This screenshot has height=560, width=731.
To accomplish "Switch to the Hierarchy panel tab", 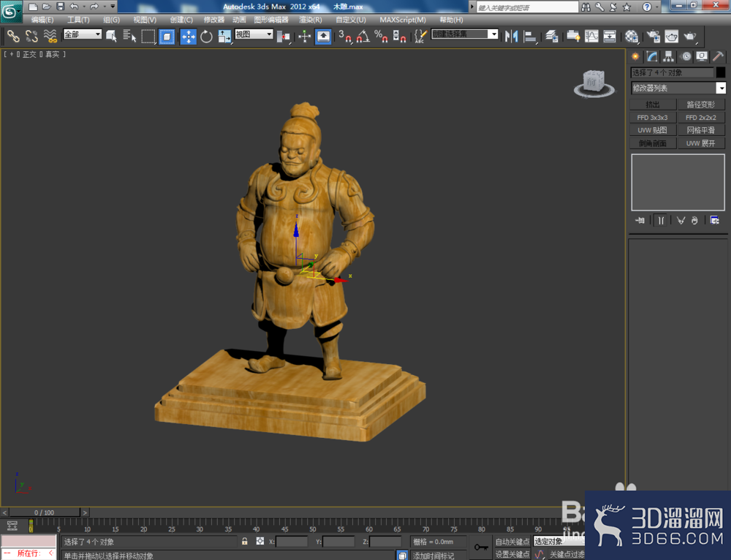I will (x=669, y=56).
